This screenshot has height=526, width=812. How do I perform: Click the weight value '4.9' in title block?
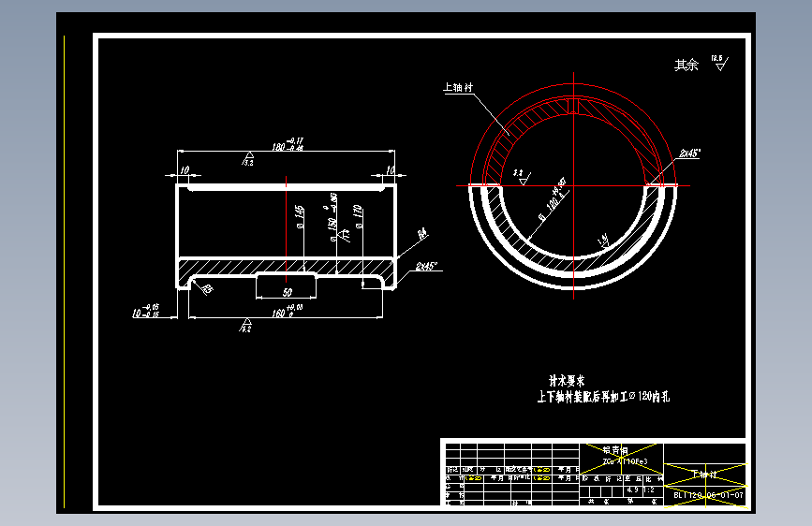pyautogui.click(x=632, y=489)
